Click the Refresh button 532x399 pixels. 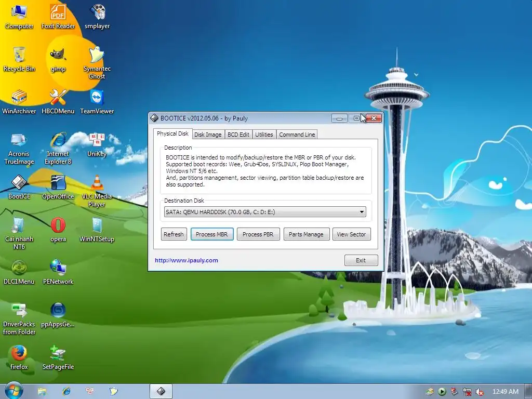[x=174, y=234]
